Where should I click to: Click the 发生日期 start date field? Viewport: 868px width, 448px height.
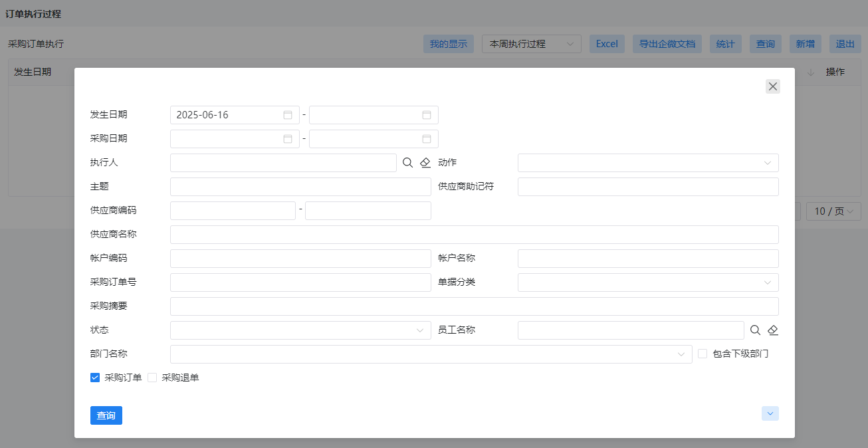click(235, 115)
